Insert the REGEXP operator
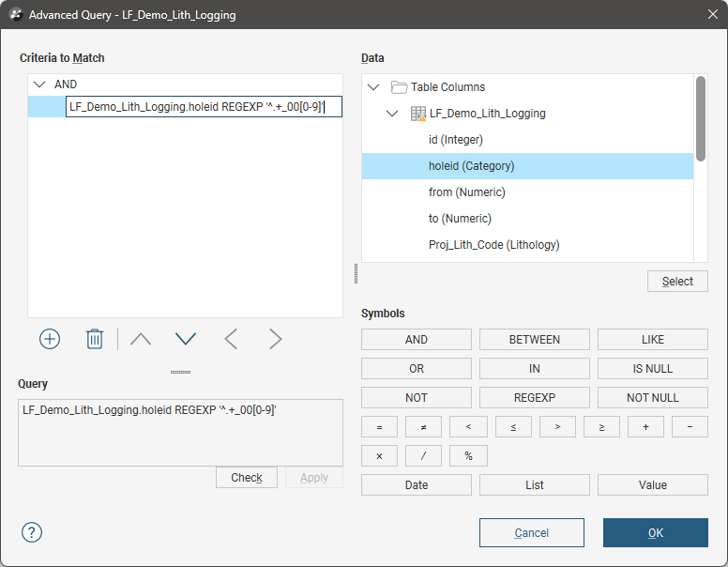The width and height of the screenshot is (728, 567). [534, 398]
